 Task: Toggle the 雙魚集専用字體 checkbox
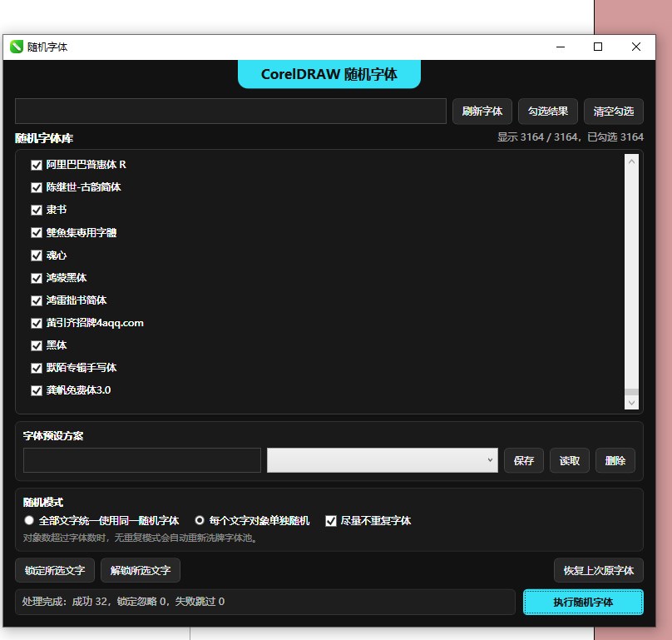pos(37,233)
